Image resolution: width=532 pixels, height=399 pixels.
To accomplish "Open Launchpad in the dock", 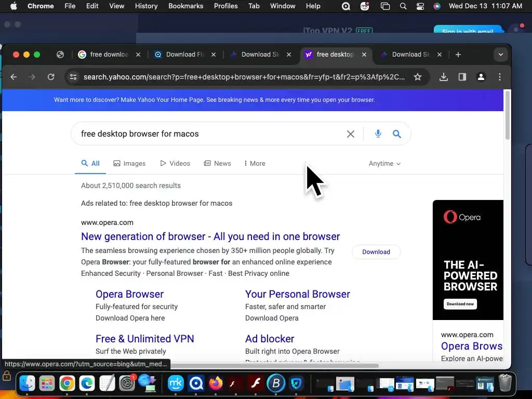I will pyautogui.click(x=47, y=383).
